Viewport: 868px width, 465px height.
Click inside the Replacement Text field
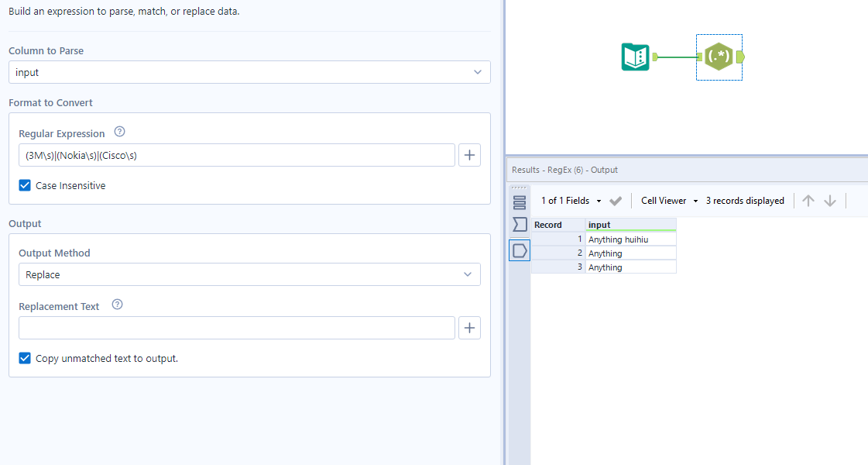click(x=237, y=327)
